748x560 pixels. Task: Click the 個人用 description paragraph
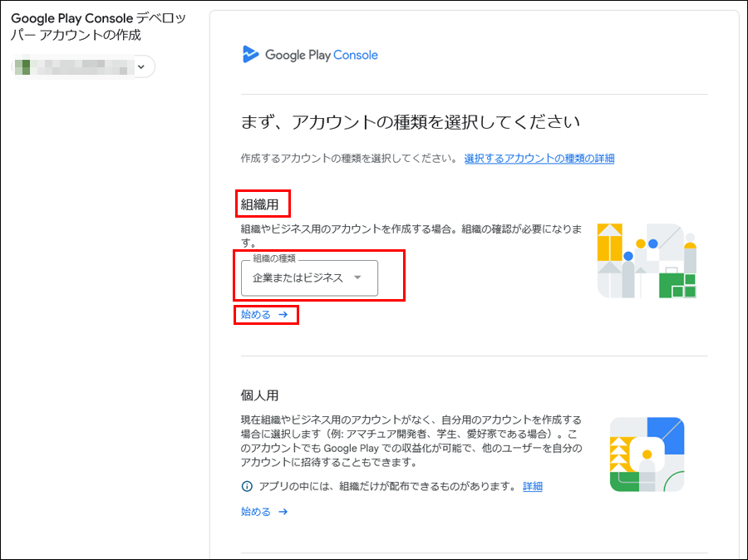[x=411, y=440]
